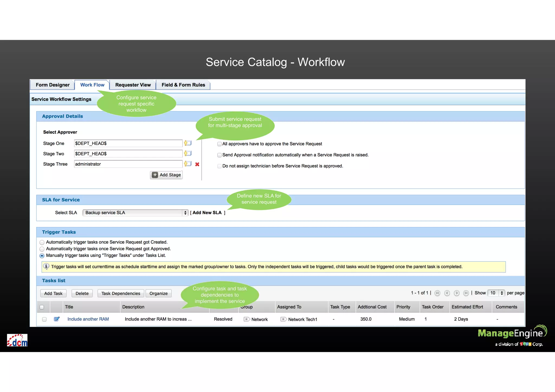
Task: Toggle Do not assign technician before approval
Action: coord(220,166)
